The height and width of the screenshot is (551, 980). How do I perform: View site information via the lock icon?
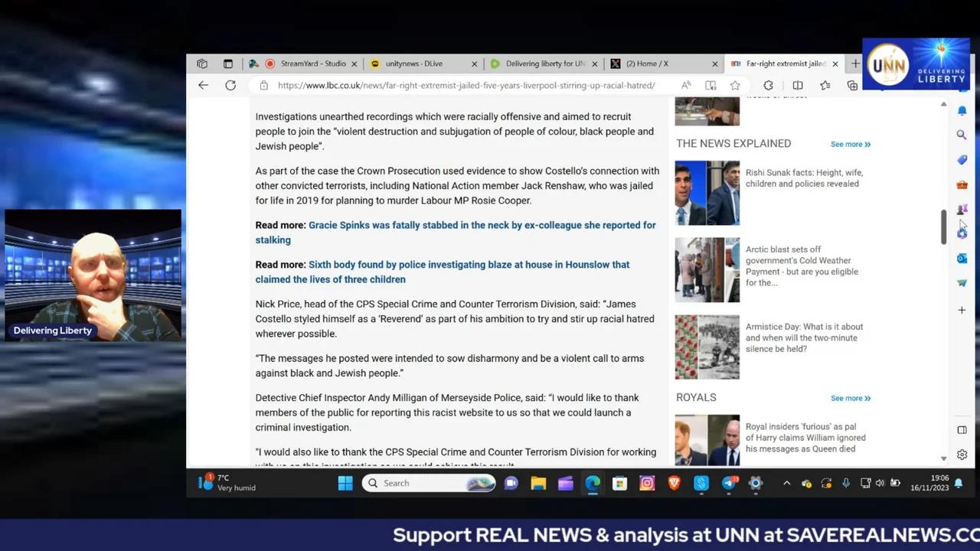263,85
